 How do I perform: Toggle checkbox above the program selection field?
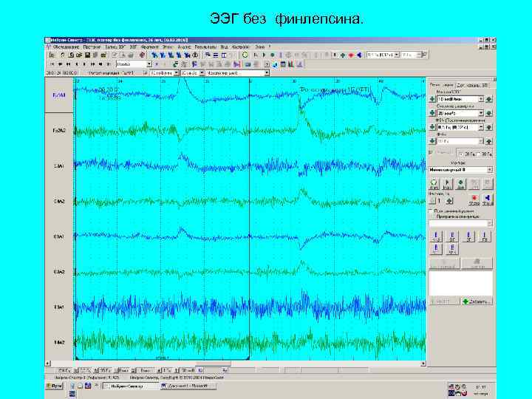tap(431, 211)
